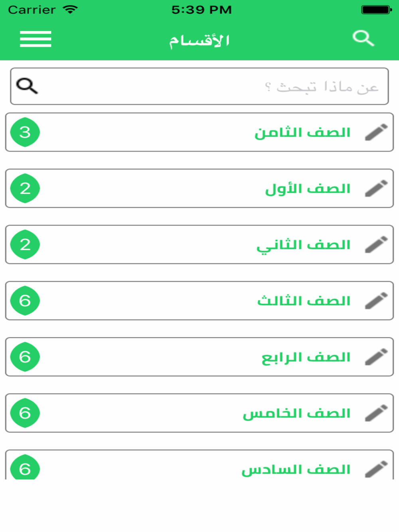Edit pencil icon for الصف الثاني

(376, 244)
